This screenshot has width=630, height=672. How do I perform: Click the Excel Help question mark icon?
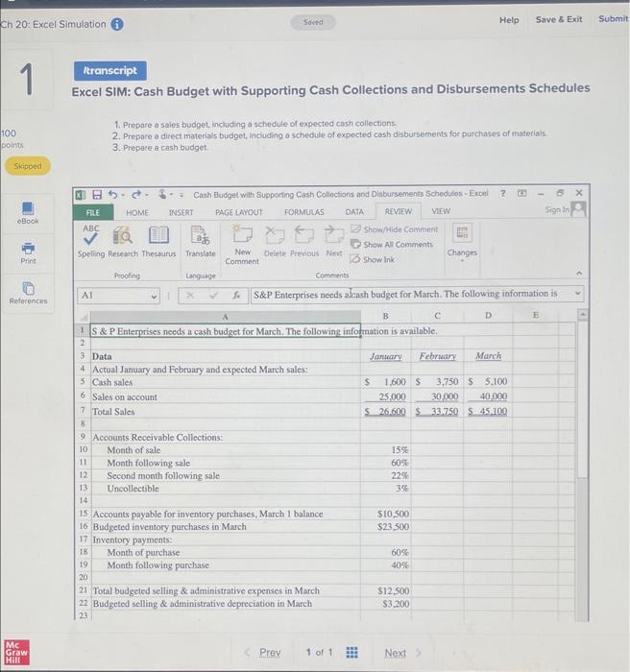(x=503, y=194)
